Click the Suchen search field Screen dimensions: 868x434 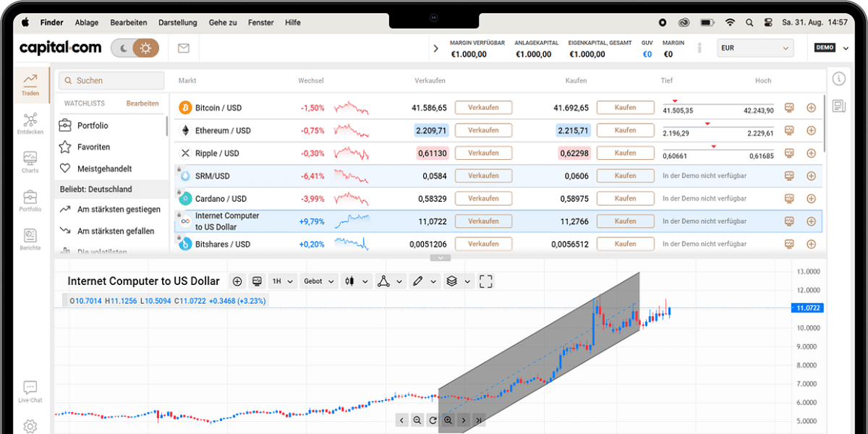pyautogui.click(x=111, y=81)
